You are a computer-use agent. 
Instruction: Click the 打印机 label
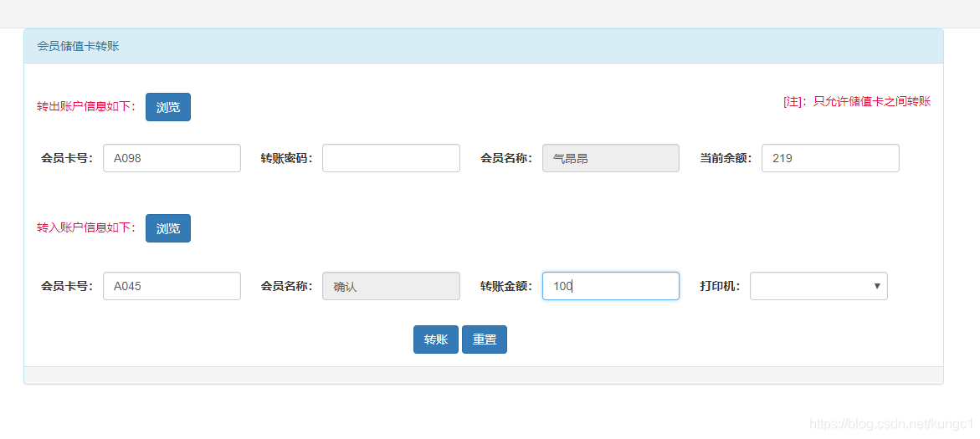[721, 286]
